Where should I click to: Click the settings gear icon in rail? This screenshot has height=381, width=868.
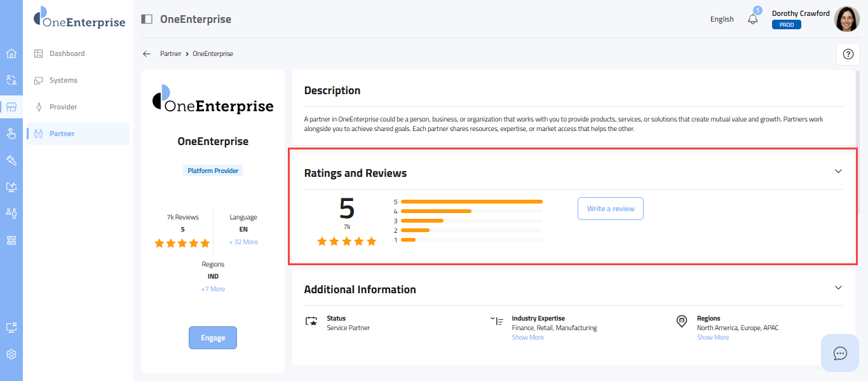[11, 354]
